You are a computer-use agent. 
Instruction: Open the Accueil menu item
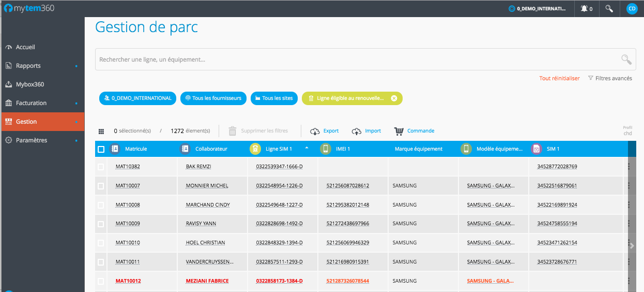42,47
